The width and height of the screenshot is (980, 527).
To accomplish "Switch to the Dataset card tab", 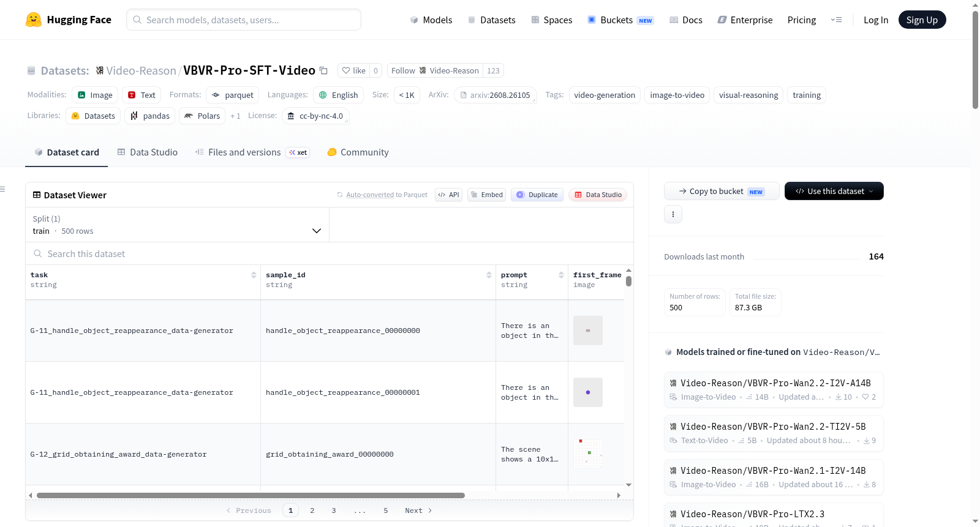I will [67, 152].
